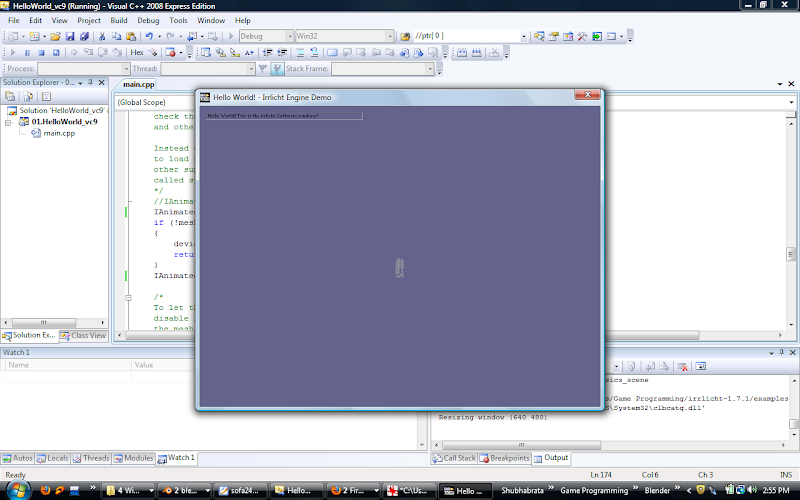Screen dimensions: 800x500
Task: Toggle the Solution Explorer auto-hide pin
Action: pyautogui.click(x=93, y=82)
